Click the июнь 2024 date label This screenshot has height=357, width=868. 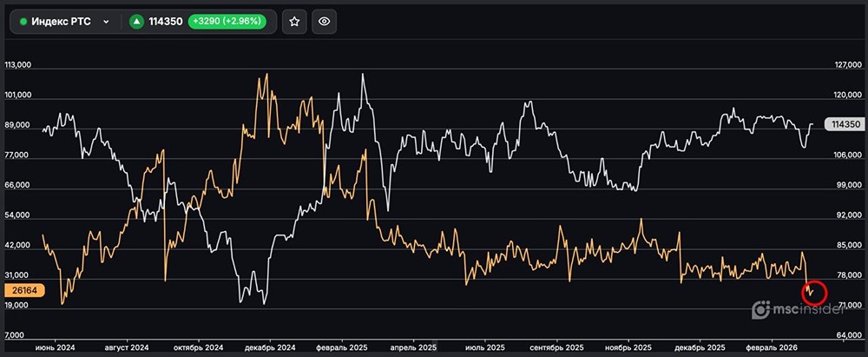[x=56, y=347]
